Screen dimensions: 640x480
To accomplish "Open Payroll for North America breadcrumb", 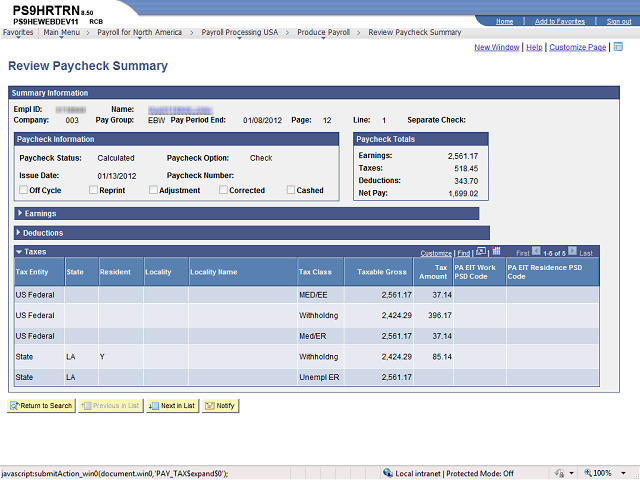I will (139, 32).
